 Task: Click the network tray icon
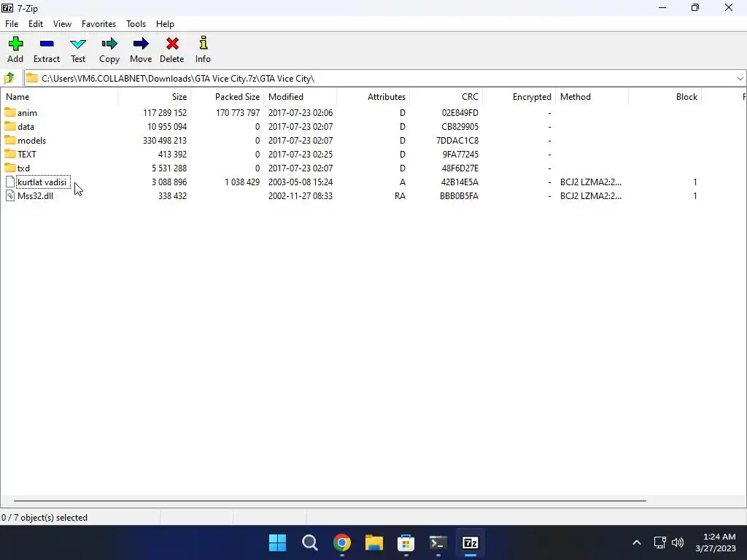pyautogui.click(x=659, y=542)
